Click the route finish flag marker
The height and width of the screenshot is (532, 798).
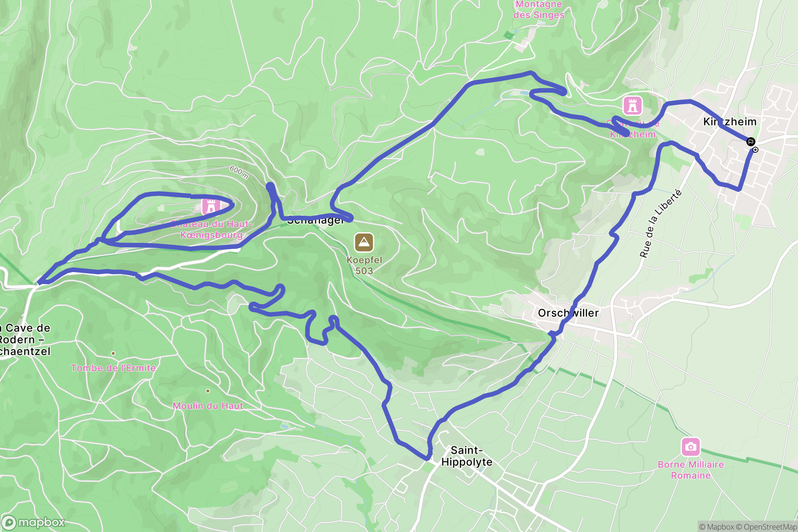tap(750, 142)
